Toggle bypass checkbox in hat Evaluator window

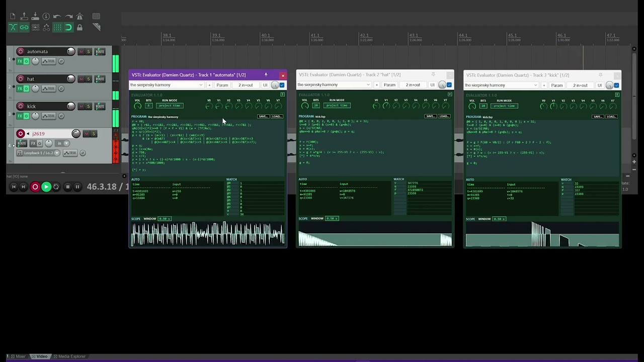point(449,85)
